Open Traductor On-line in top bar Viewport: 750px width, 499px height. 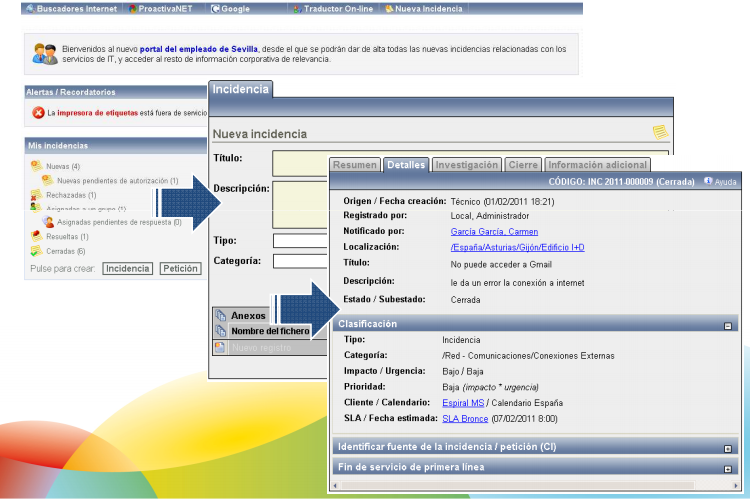click(x=338, y=9)
